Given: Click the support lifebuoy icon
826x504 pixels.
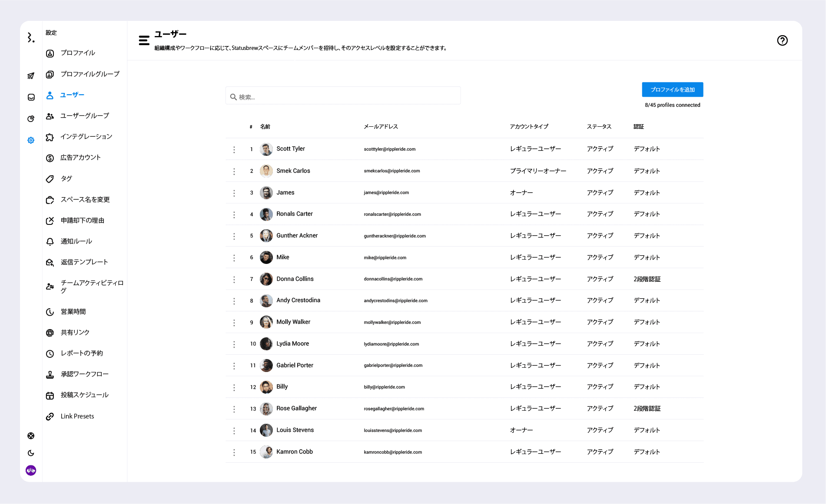Looking at the screenshot, I should coord(31,436).
